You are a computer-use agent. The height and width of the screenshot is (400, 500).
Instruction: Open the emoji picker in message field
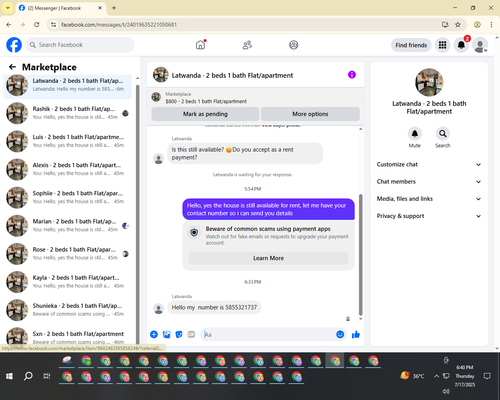pyautogui.click(x=340, y=334)
